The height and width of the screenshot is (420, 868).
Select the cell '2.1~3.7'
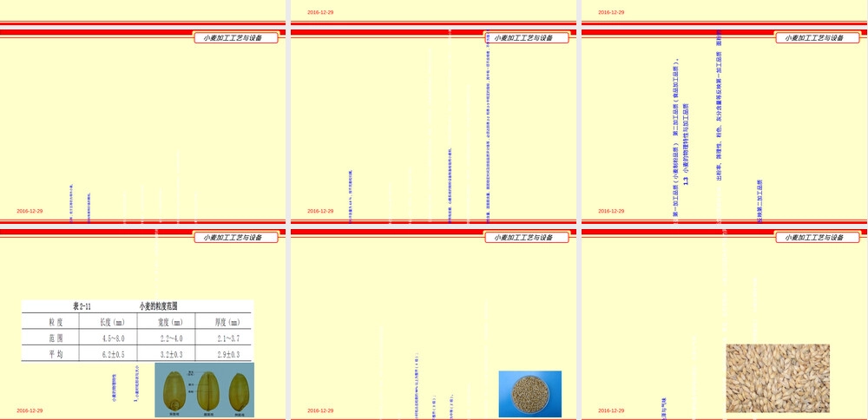[228, 338]
